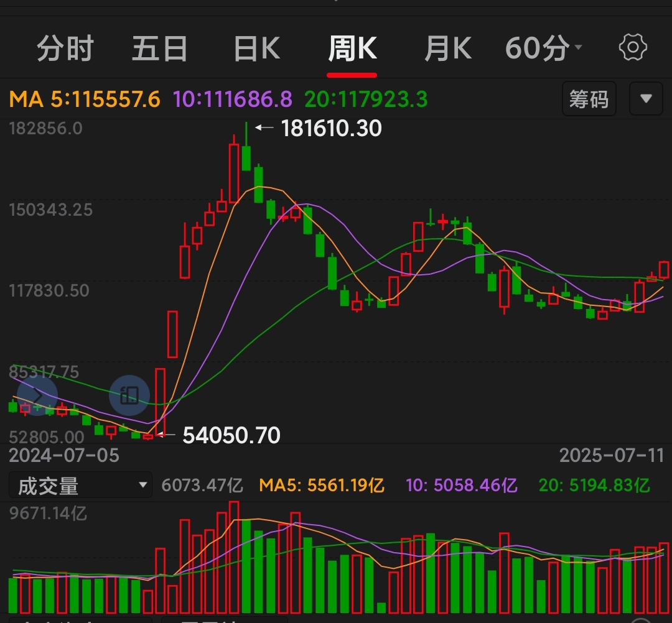Viewport: 672px width, 623px height.
Task: Switch to 五日 five-day tab
Action: pos(159,48)
